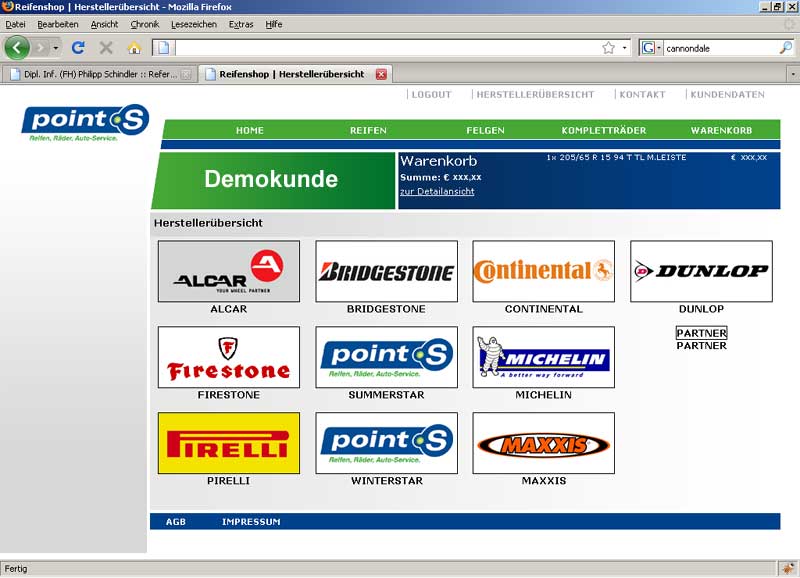The height and width of the screenshot is (578, 800).
Task: Select the Bridgestone manufacturer logo
Action: tap(386, 271)
